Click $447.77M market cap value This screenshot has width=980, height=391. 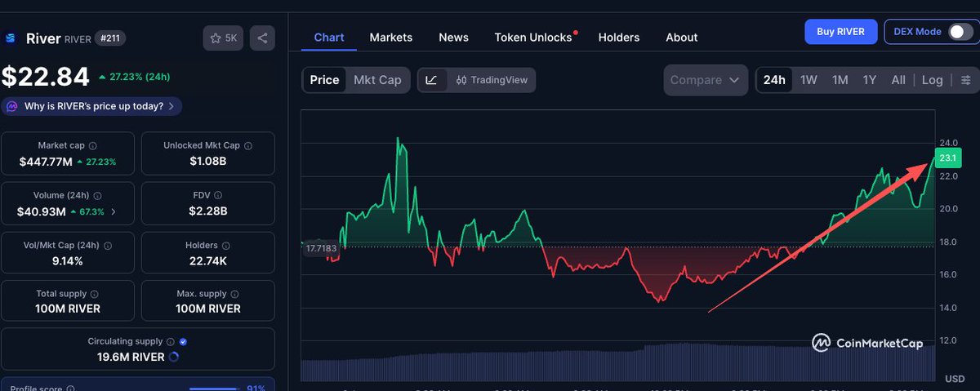[x=45, y=162]
